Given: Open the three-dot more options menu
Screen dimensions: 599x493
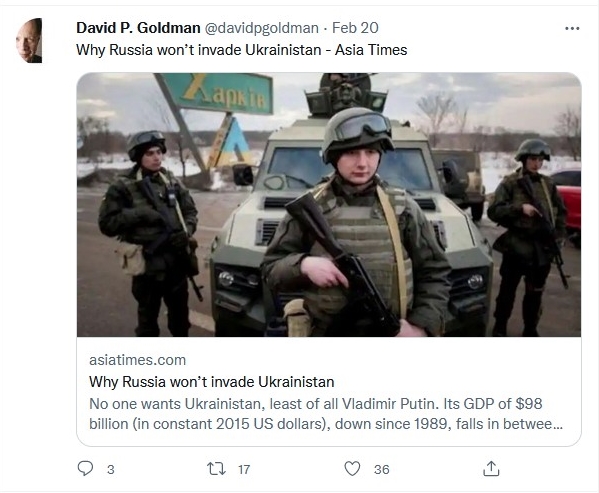Looking at the screenshot, I should click(x=572, y=28).
